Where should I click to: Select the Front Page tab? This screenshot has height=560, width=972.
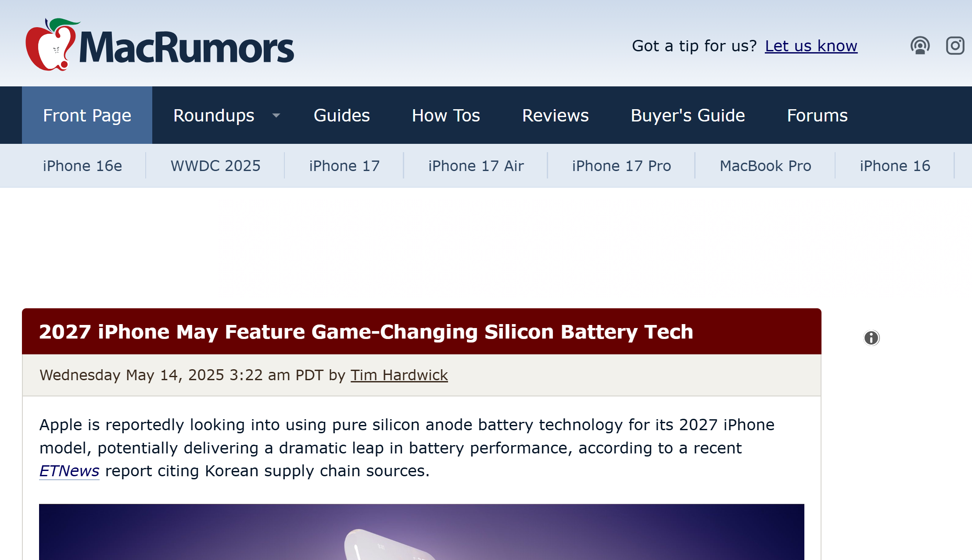[87, 115]
